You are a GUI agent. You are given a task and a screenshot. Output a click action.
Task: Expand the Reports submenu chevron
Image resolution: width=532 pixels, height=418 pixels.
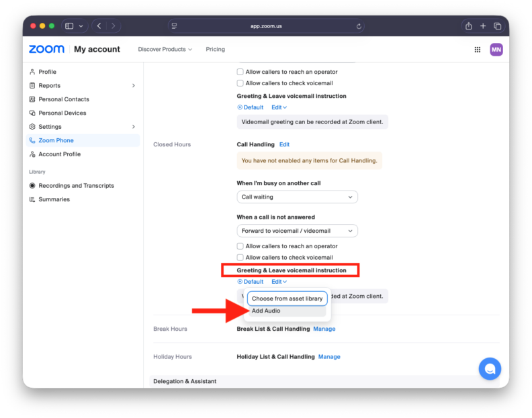point(134,85)
